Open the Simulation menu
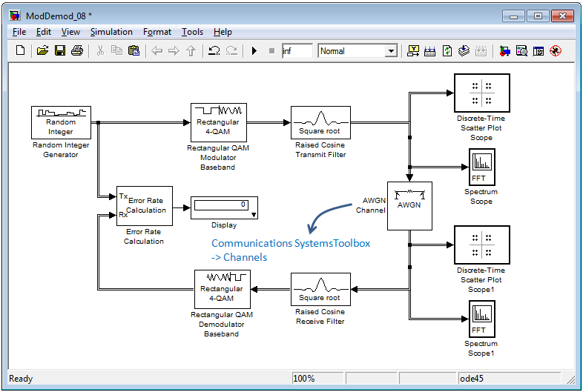The height and width of the screenshot is (392, 583). 111,32
